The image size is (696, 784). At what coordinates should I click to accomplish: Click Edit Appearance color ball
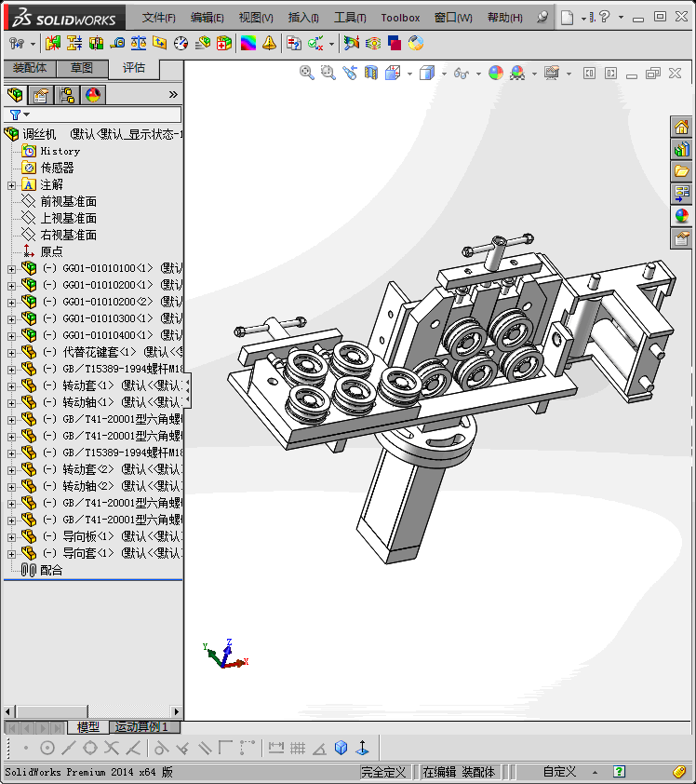click(x=496, y=73)
